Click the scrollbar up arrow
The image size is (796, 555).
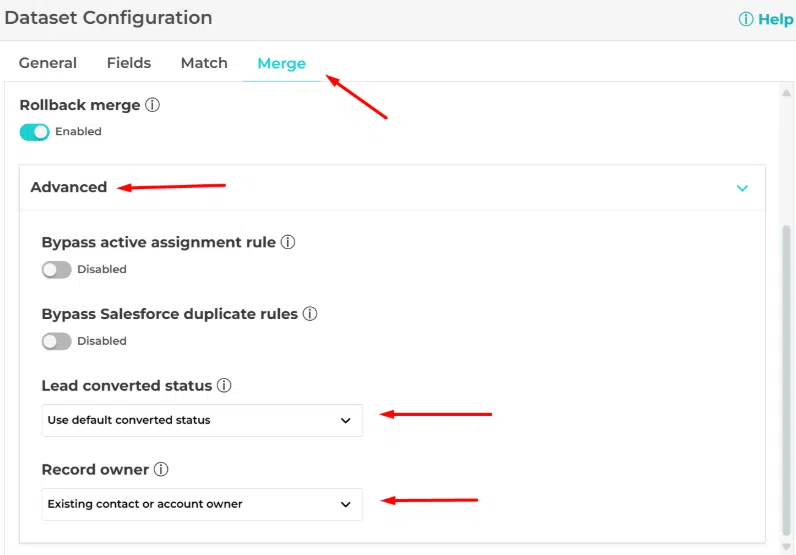tap(786, 93)
